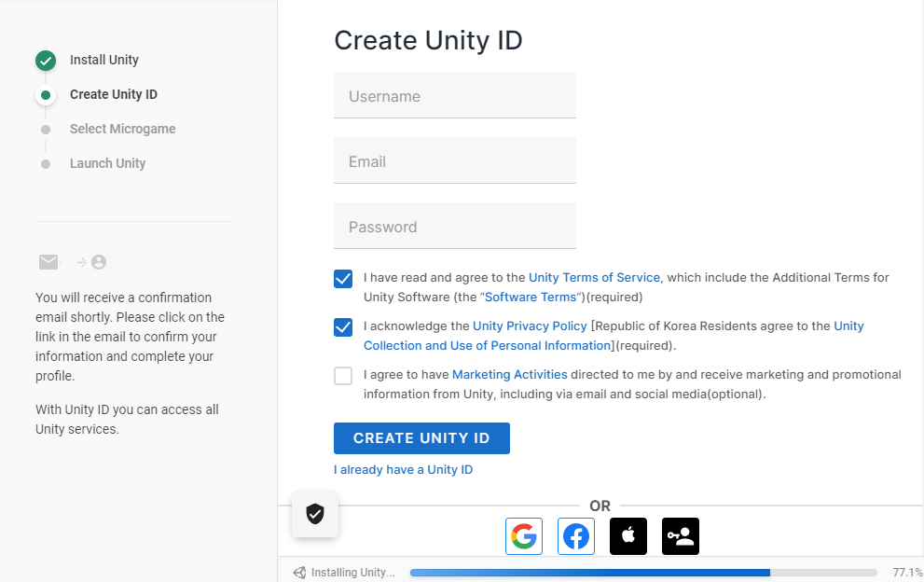
Task: Open the shield privacy badge
Action: (x=315, y=514)
